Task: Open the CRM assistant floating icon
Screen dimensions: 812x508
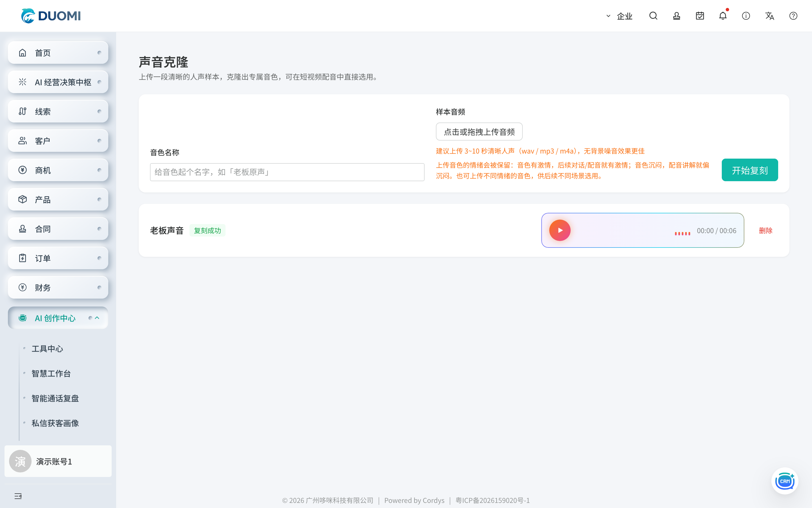Action: (x=784, y=481)
